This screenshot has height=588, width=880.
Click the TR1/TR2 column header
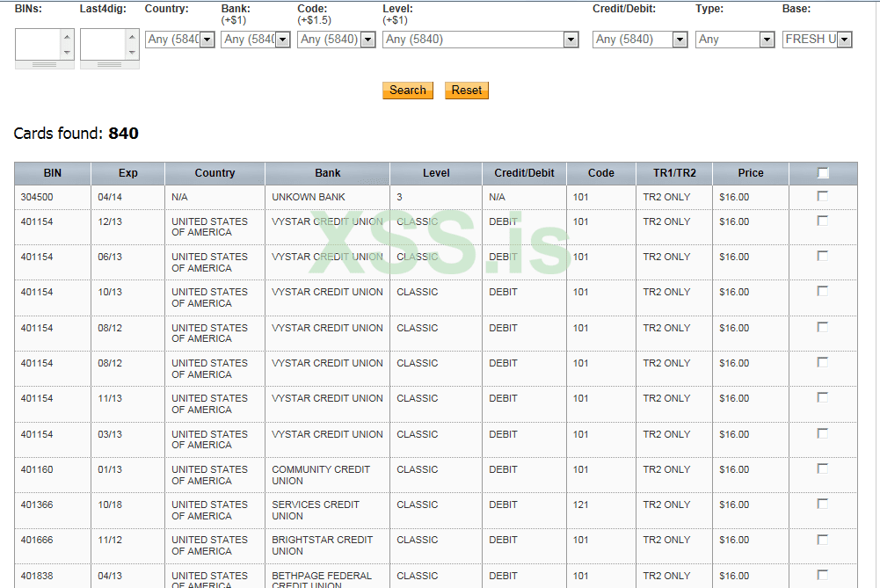pyautogui.click(x=674, y=173)
